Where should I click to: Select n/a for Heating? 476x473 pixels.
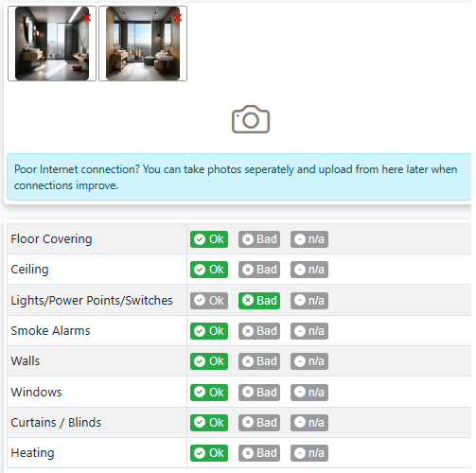[x=309, y=453]
